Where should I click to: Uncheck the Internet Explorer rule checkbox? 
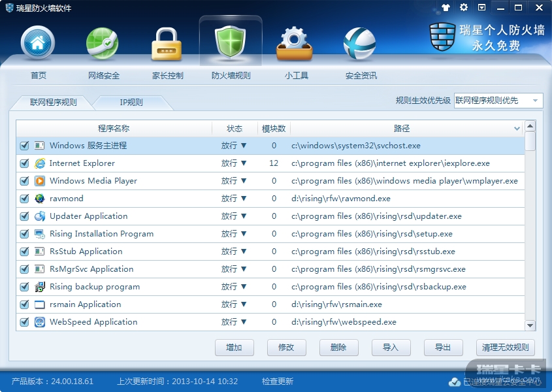[24, 163]
